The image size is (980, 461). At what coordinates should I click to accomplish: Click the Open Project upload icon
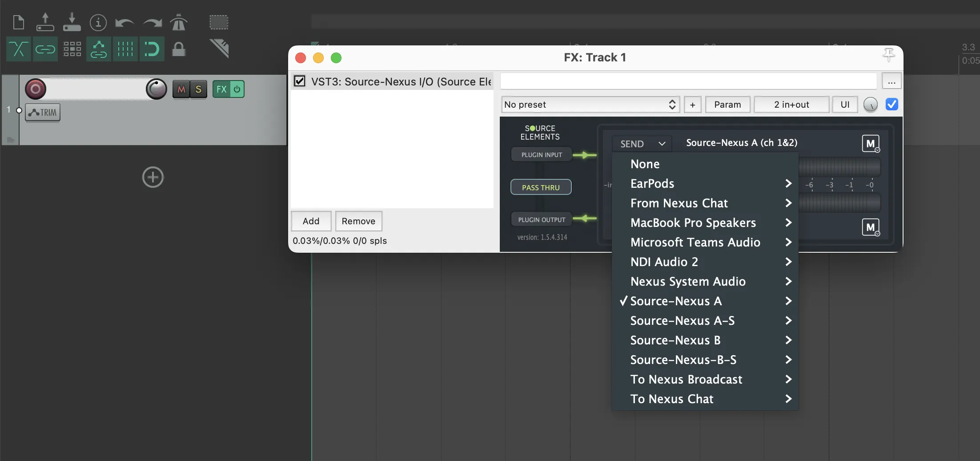pyautogui.click(x=45, y=22)
